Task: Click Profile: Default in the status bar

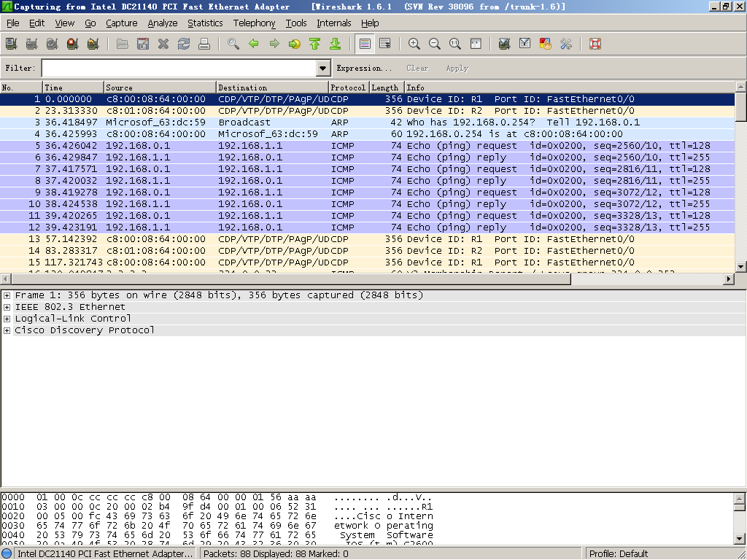Action: (619, 554)
